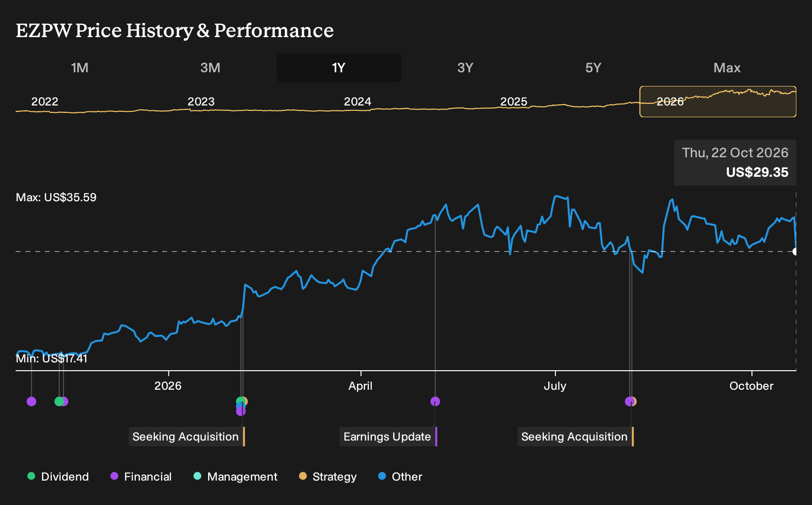Choose the 1Y time range tab
The width and height of the screenshot is (812, 505).
coord(339,67)
